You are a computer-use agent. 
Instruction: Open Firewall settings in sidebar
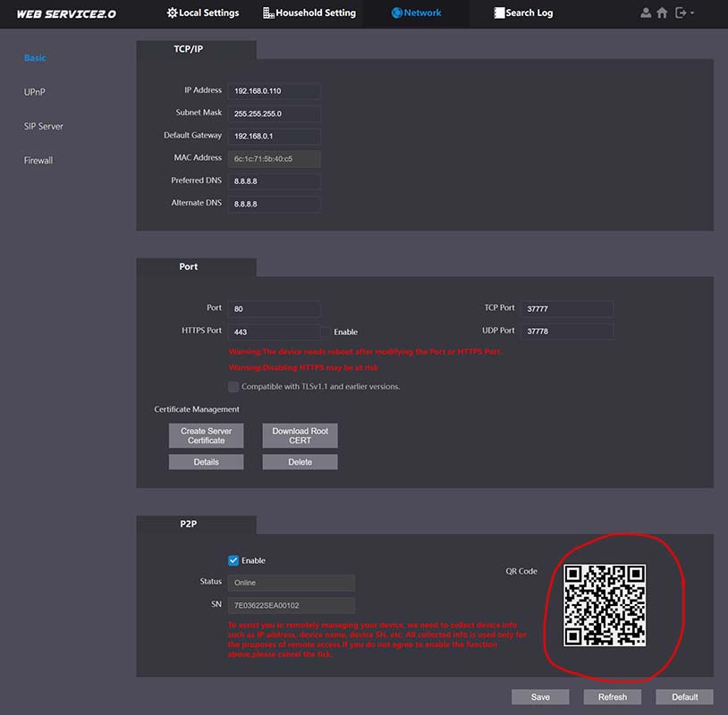(x=38, y=160)
